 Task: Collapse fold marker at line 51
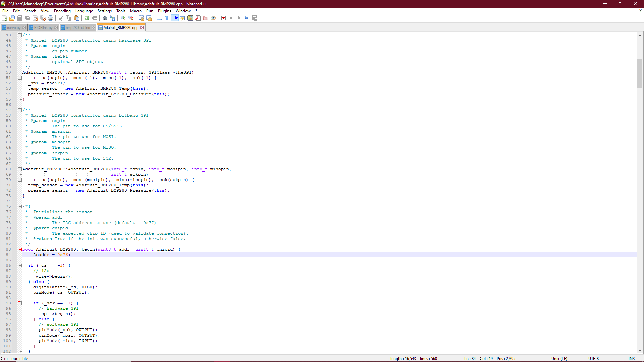pos(20,78)
